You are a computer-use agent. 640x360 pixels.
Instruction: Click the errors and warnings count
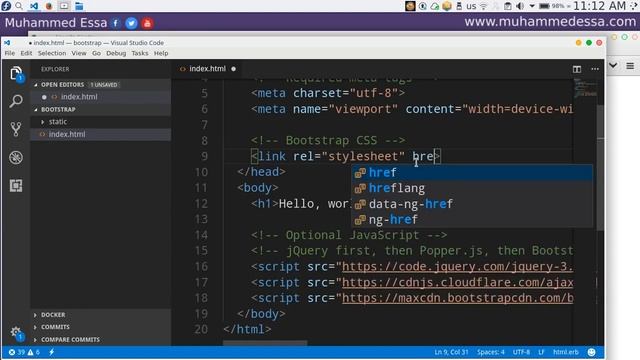24,352
